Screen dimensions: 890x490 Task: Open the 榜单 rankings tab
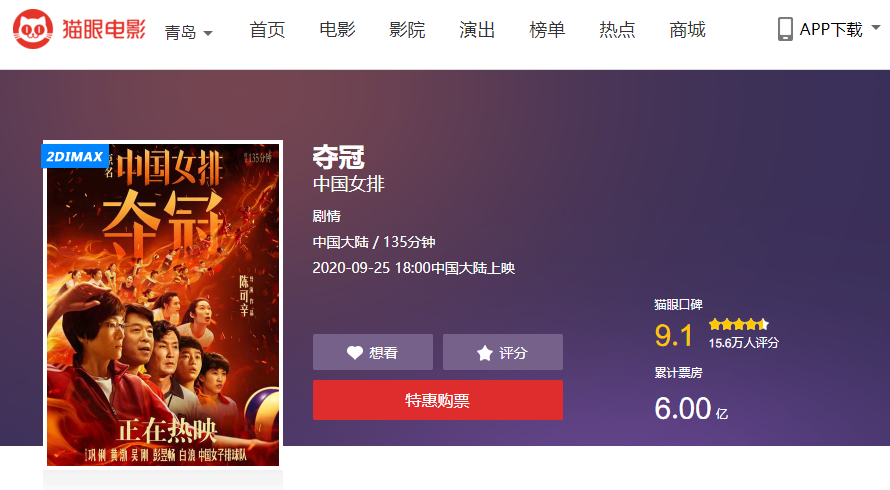coord(547,30)
